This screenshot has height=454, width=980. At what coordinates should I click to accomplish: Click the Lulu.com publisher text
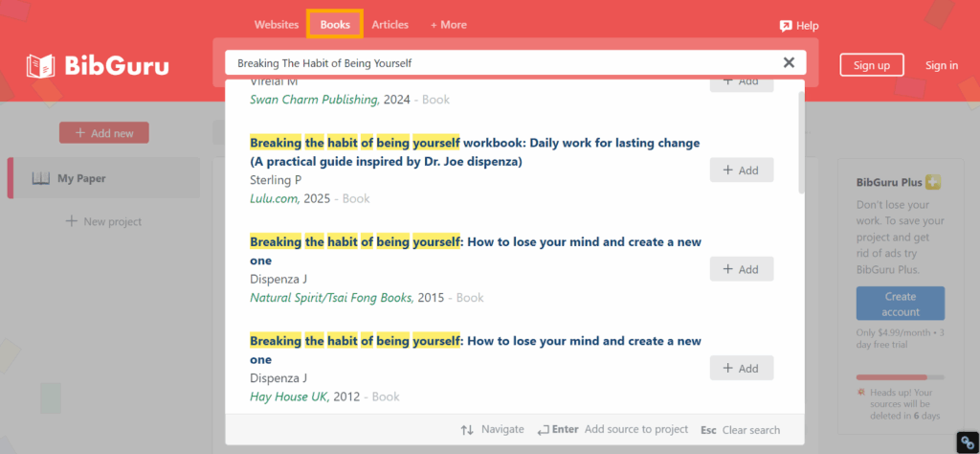click(x=275, y=199)
